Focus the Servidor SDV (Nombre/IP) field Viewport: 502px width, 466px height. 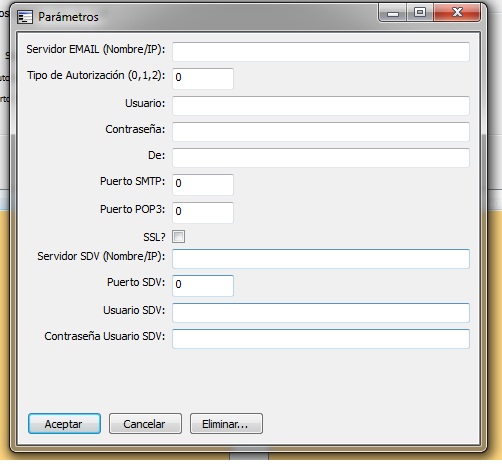[x=321, y=259]
